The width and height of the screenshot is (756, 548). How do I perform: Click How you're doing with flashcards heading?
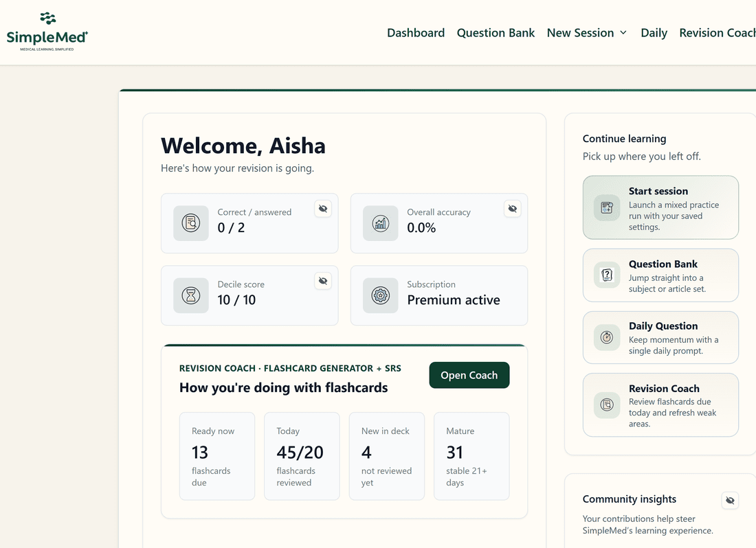[x=283, y=387]
